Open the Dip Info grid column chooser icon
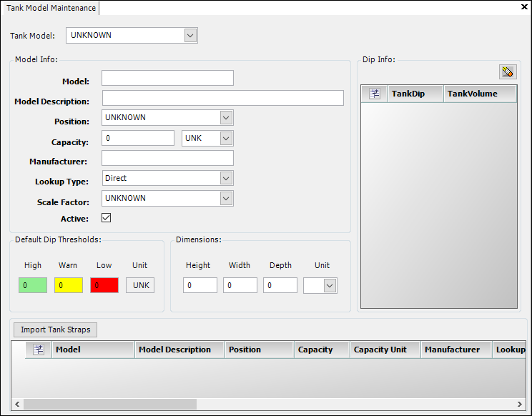532x416 pixels. click(x=375, y=94)
